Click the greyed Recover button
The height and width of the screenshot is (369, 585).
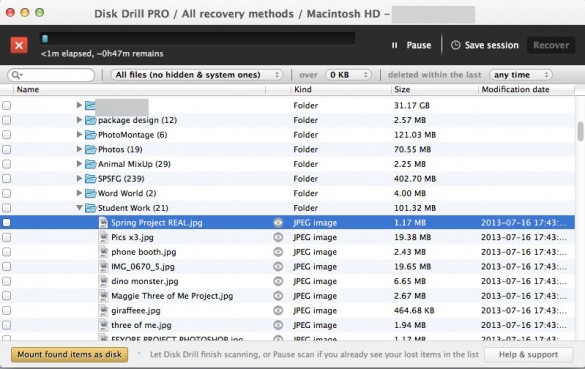click(x=551, y=45)
